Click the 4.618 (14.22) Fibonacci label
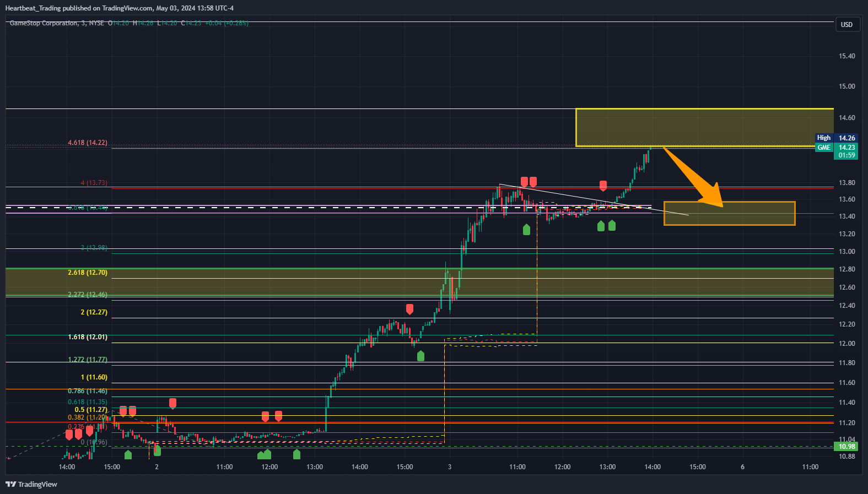The image size is (868, 494). point(88,143)
